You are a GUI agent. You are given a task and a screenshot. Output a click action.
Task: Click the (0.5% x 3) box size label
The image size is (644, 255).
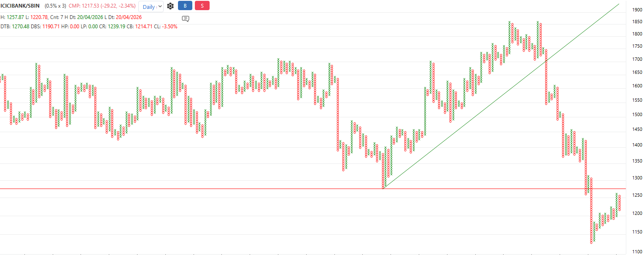(55, 6)
